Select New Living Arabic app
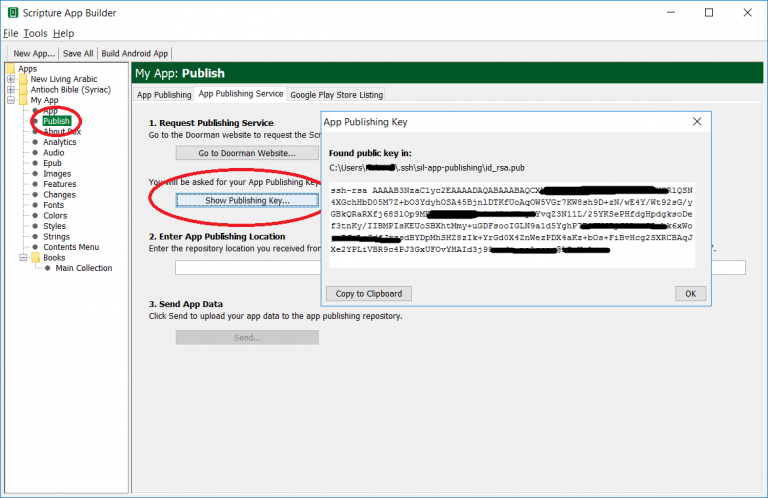 64,79
